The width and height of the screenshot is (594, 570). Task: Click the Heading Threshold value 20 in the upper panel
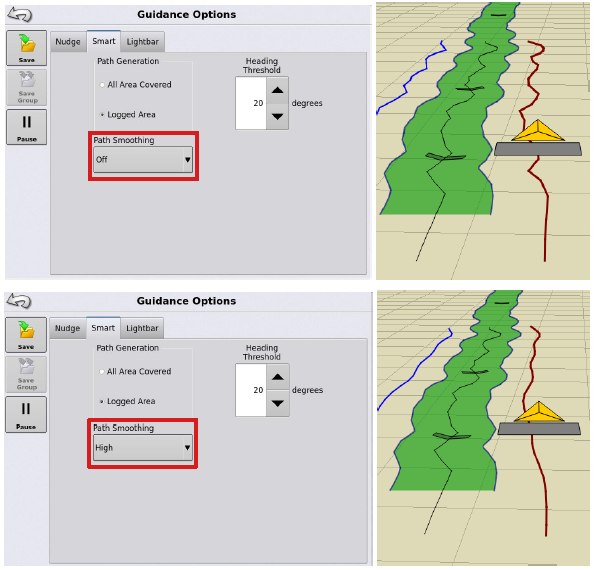[251, 103]
